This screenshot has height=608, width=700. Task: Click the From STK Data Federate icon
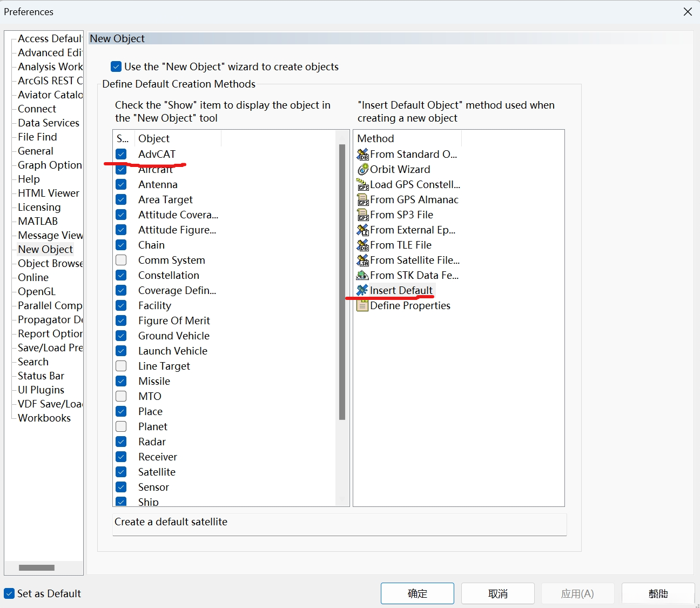(x=362, y=276)
